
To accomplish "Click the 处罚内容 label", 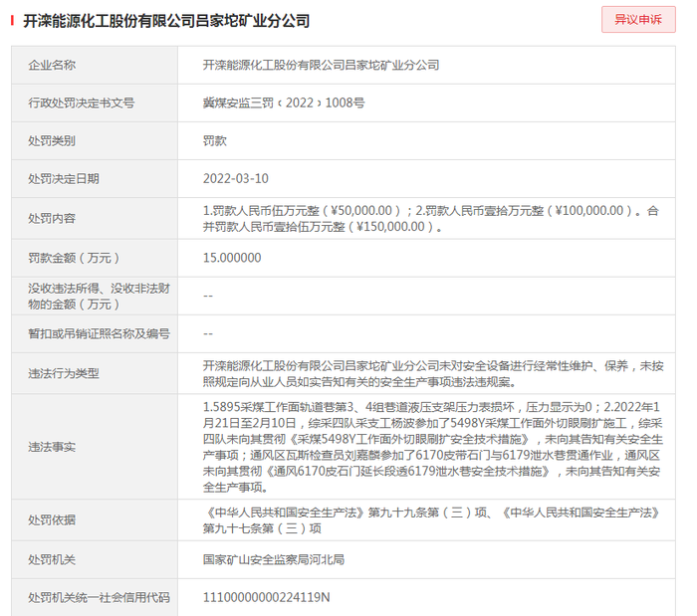I will [52, 219].
